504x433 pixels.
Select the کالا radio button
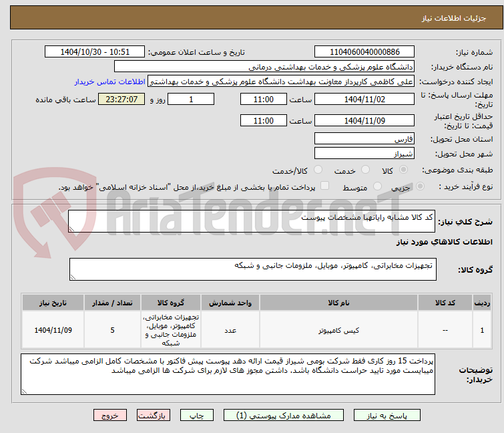coord(403,170)
